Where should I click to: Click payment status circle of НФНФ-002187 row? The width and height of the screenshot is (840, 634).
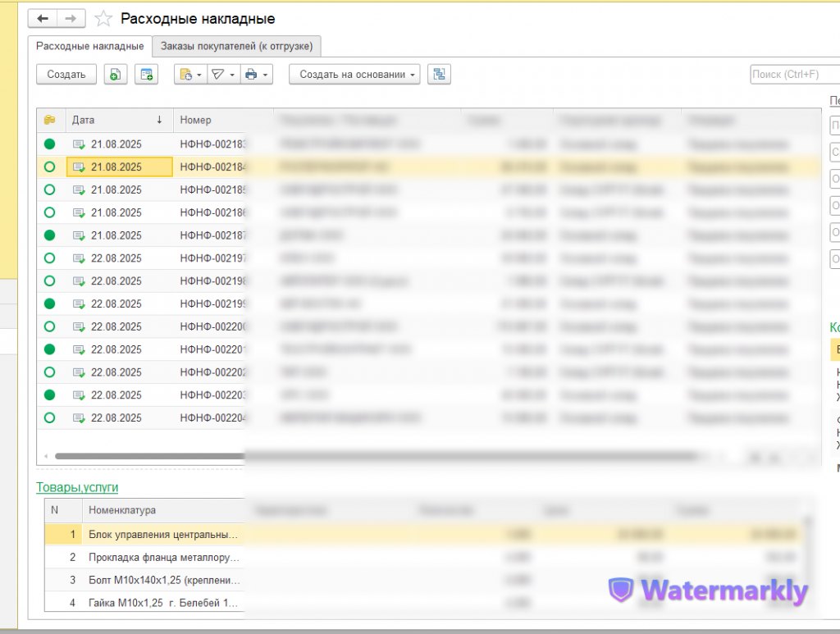(x=50, y=235)
